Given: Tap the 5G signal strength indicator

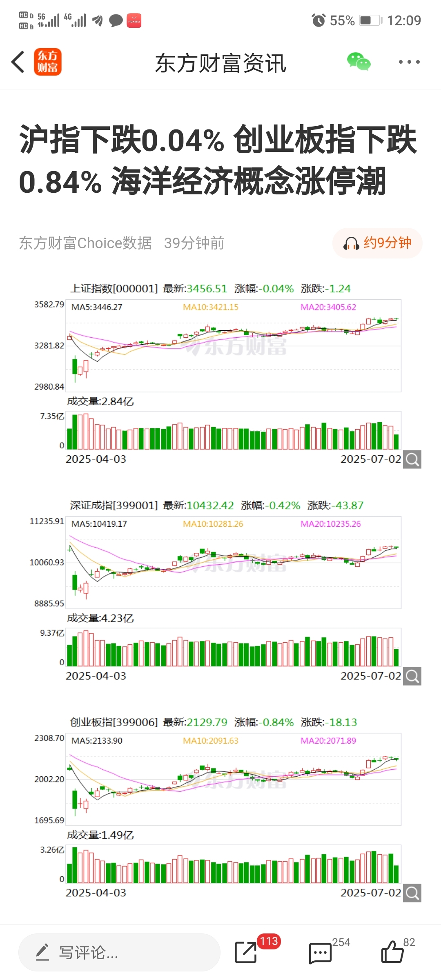Looking at the screenshot, I should (48, 20).
